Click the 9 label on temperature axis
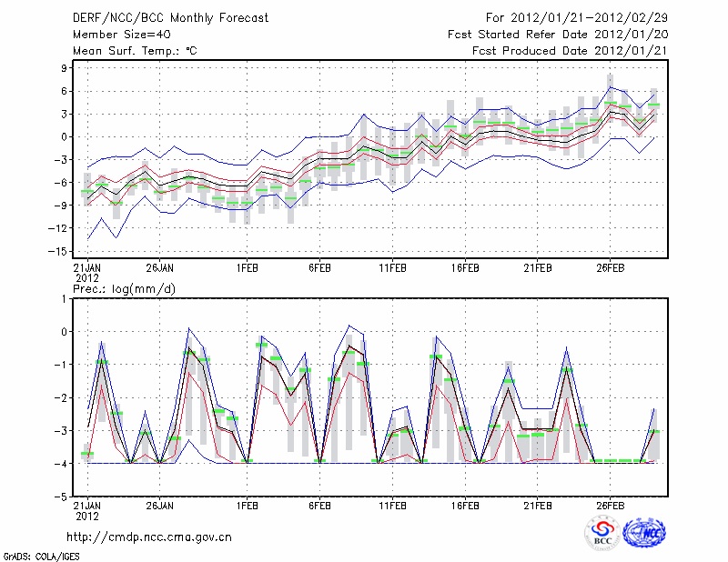This screenshot has height=562, width=728. [x=66, y=68]
